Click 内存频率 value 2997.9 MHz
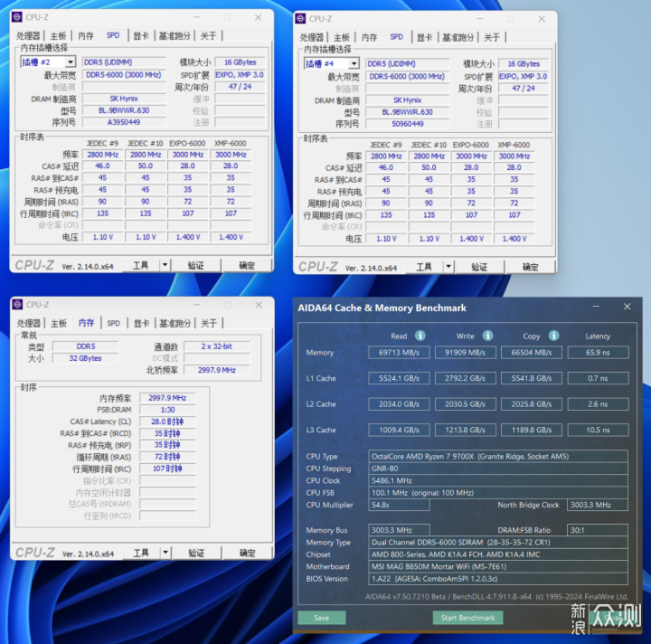This screenshot has height=644, width=651. tap(167, 398)
